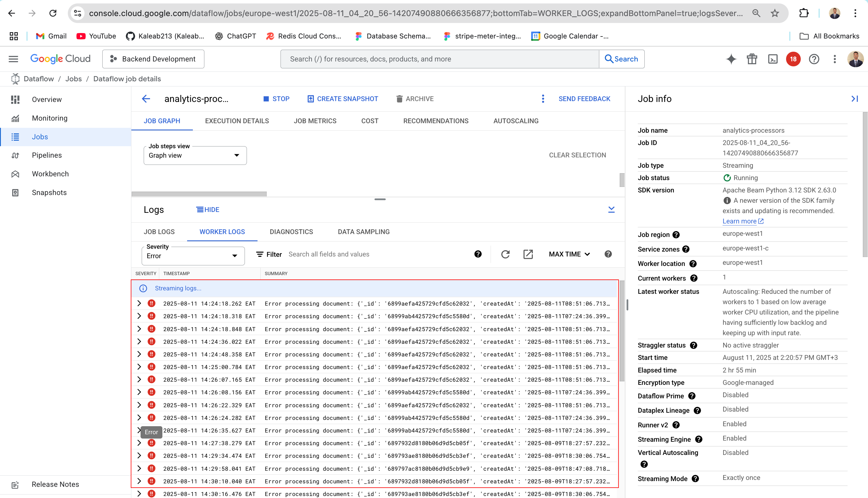Show help for Streaming Engine

click(699, 439)
